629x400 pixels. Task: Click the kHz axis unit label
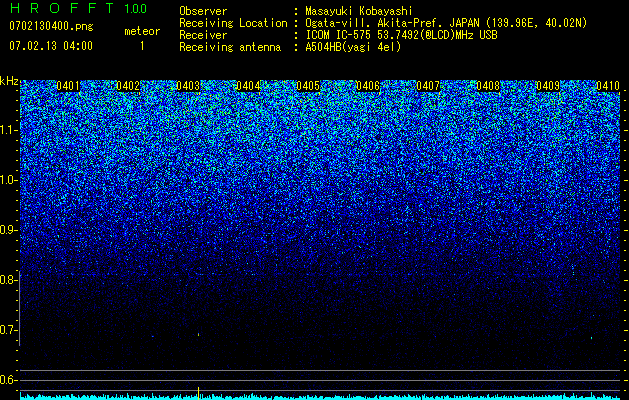coord(9,81)
